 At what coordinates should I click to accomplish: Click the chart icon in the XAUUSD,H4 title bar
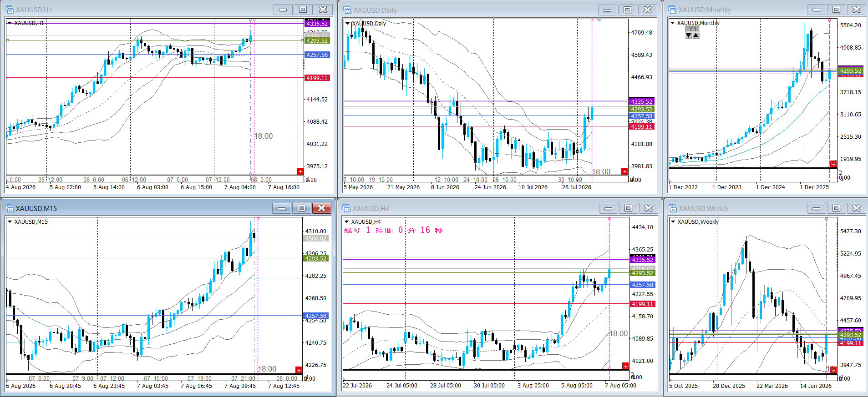click(x=347, y=208)
